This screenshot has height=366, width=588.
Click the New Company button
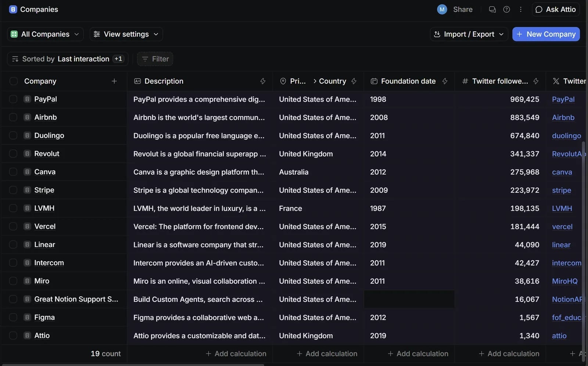coord(546,34)
